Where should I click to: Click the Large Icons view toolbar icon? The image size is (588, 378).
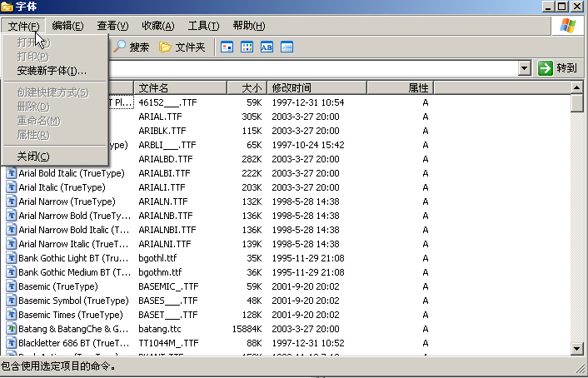pos(227,47)
